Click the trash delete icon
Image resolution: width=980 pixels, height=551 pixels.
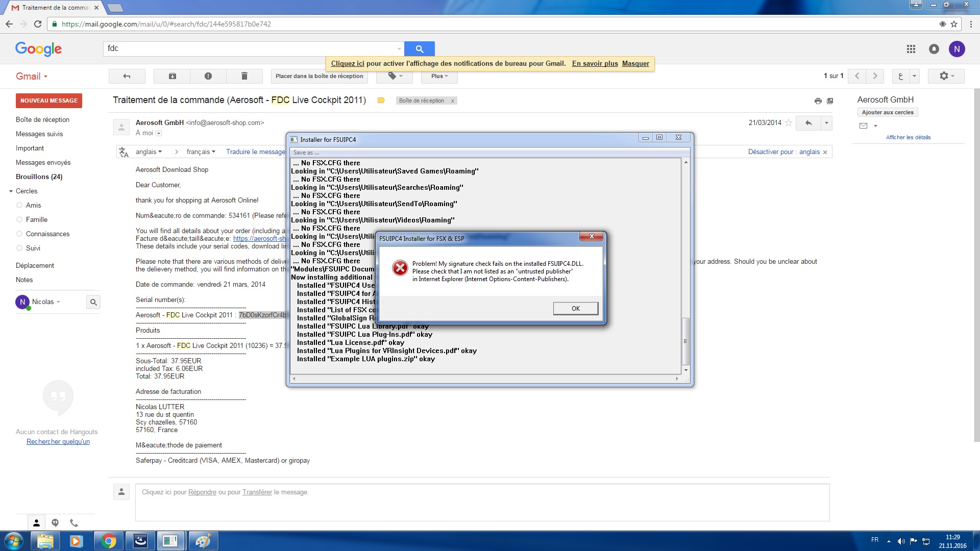244,76
